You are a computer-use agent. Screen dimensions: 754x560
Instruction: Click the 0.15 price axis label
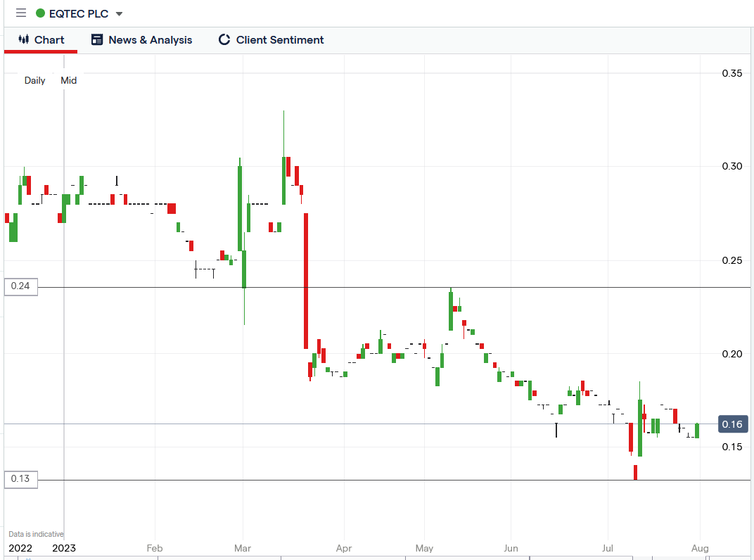click(x=732, y=447)
